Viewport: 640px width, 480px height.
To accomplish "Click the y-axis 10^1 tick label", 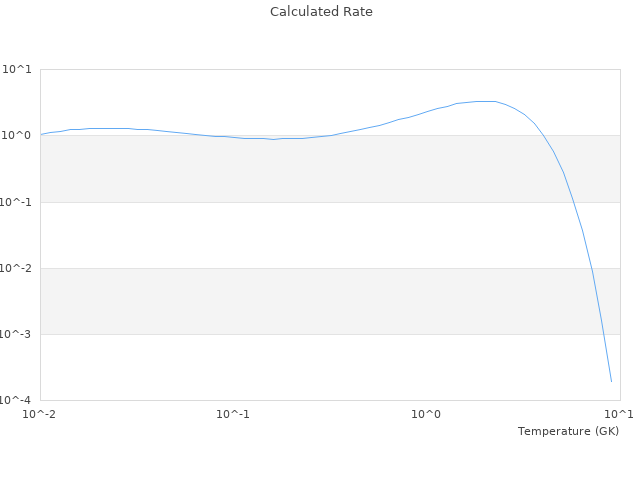I will [x=18, y=70].
